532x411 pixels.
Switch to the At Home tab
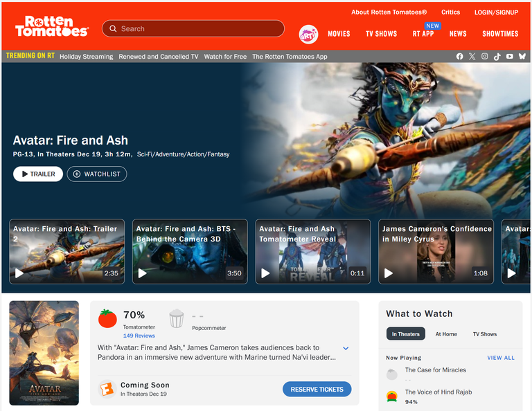click(446, 334)
